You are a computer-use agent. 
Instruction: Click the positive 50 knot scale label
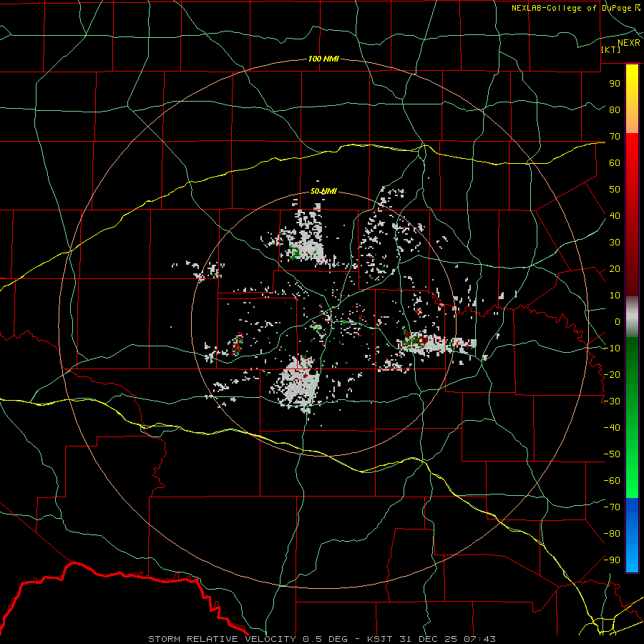click(615, 190)
